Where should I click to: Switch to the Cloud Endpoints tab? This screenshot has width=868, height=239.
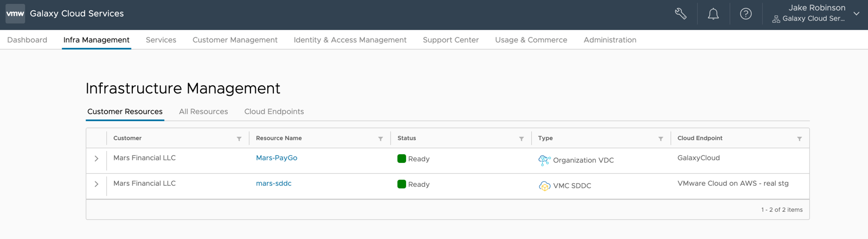click(x=274, y=111)
